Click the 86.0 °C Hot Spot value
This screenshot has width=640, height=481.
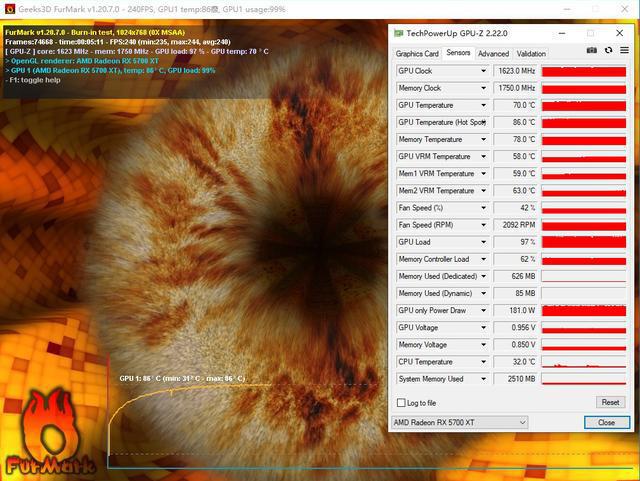(515, 122)
